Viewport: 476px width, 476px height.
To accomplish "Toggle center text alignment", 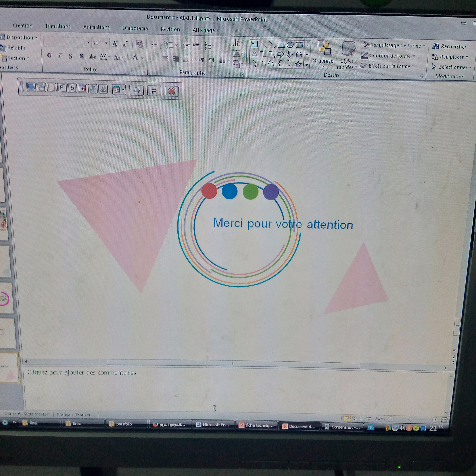I will [x=165, y=59].
